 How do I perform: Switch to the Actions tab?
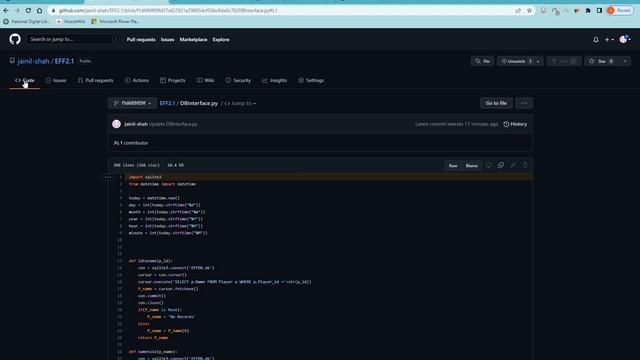137,80
